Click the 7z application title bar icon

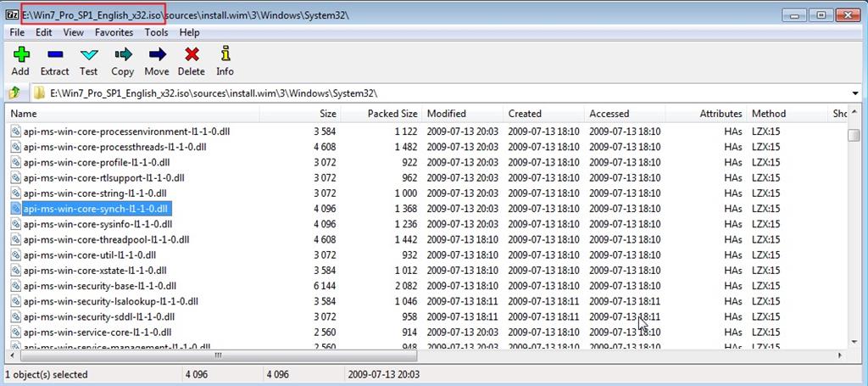click(12, 15)
